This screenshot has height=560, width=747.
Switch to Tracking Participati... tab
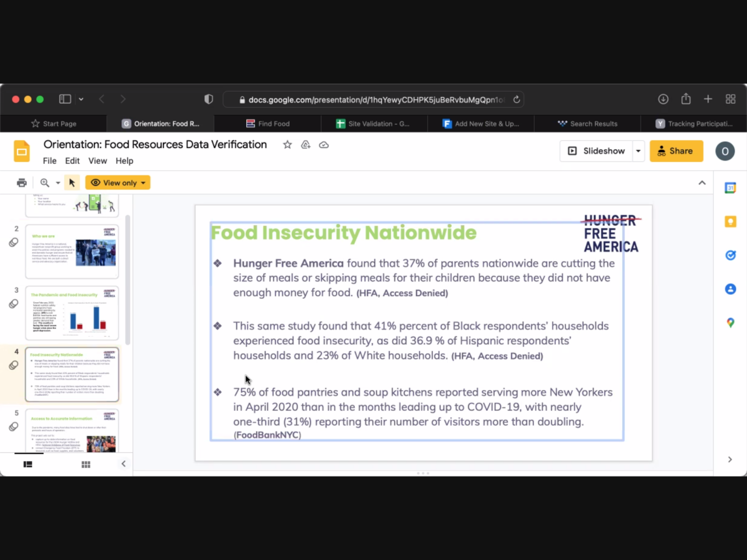[694, 124]
